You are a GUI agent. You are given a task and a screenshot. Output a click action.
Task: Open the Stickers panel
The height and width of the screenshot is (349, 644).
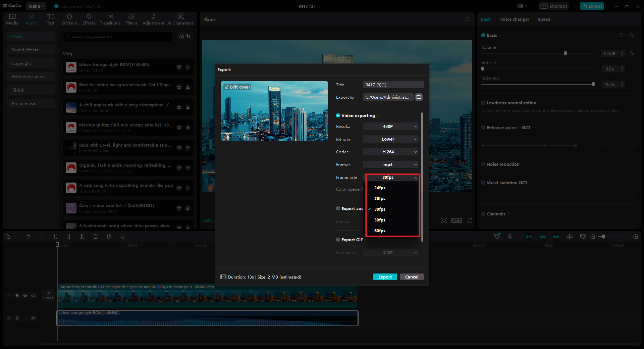(69, 19)
